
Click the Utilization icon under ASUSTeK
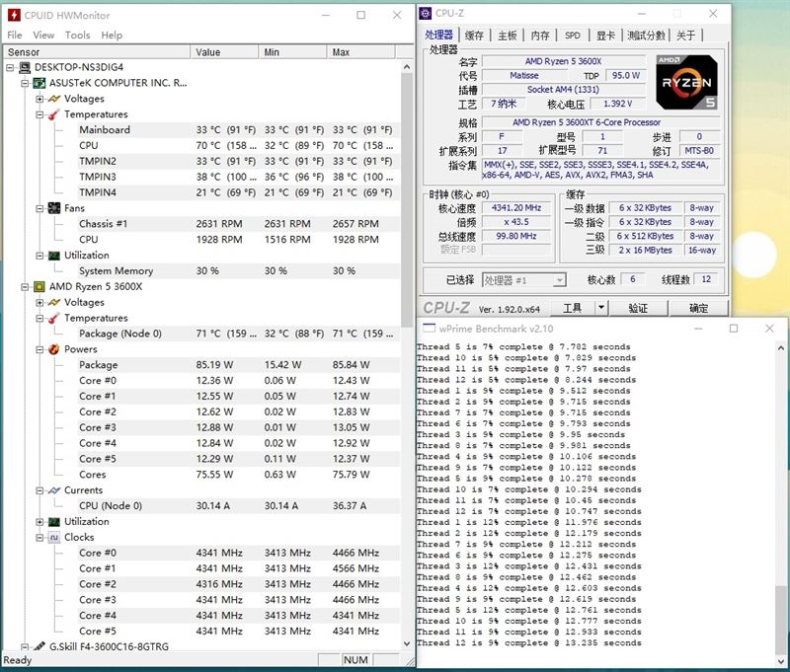pos(54,256)
